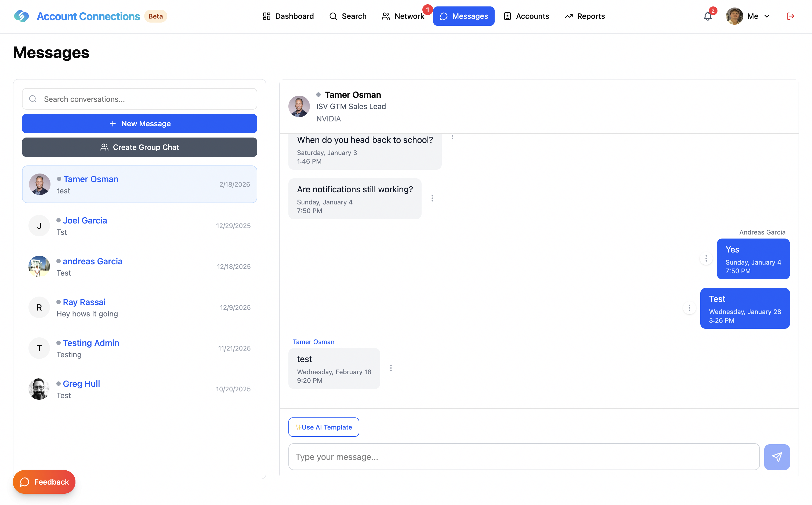Open options for 'Test' January 28 message
This screenshot has width=812, height=505.
(689, 308)
